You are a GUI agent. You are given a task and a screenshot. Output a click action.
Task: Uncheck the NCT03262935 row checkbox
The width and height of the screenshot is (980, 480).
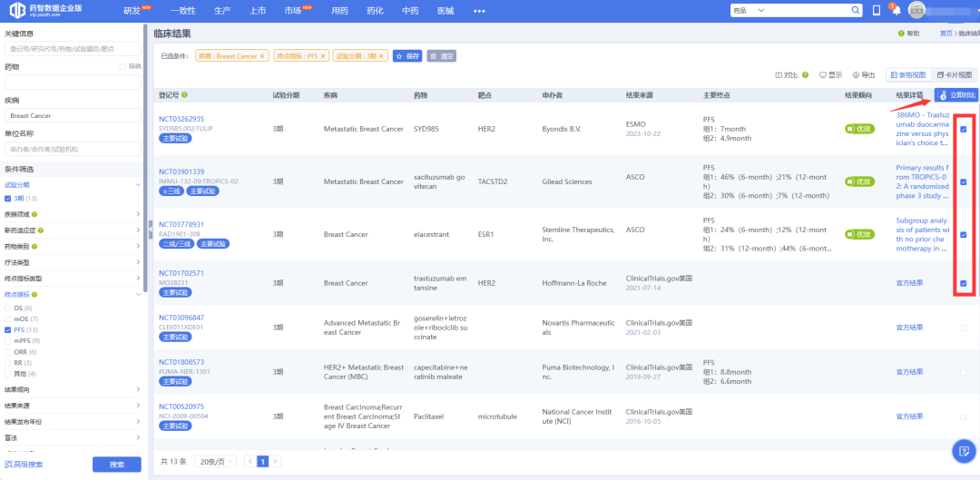pos(963,129)
